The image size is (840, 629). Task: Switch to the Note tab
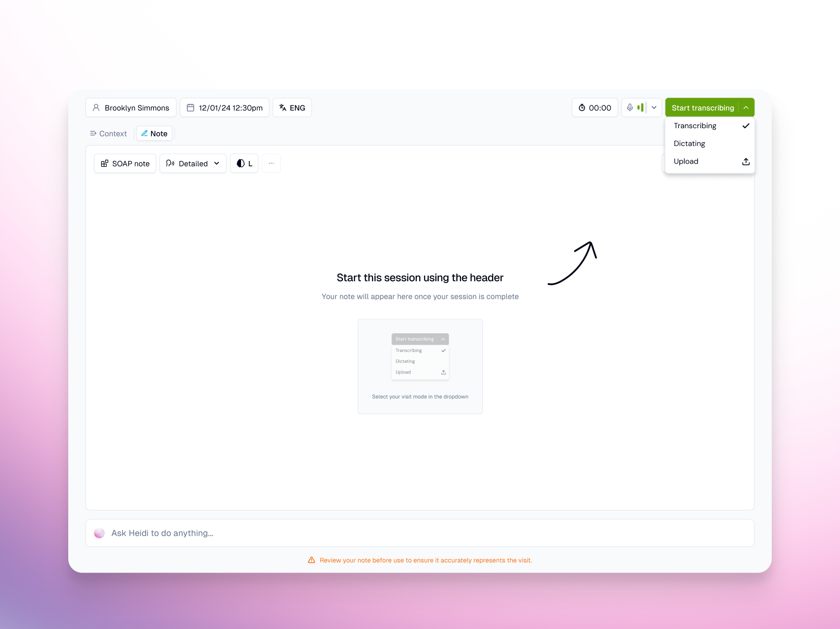(x=154, y=133)
